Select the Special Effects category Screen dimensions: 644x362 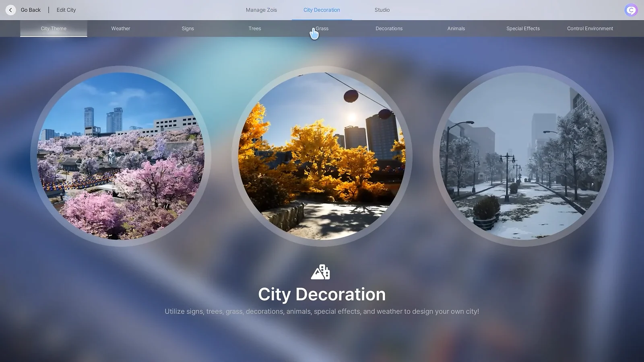pyautogui.click(x=523, y=28)
